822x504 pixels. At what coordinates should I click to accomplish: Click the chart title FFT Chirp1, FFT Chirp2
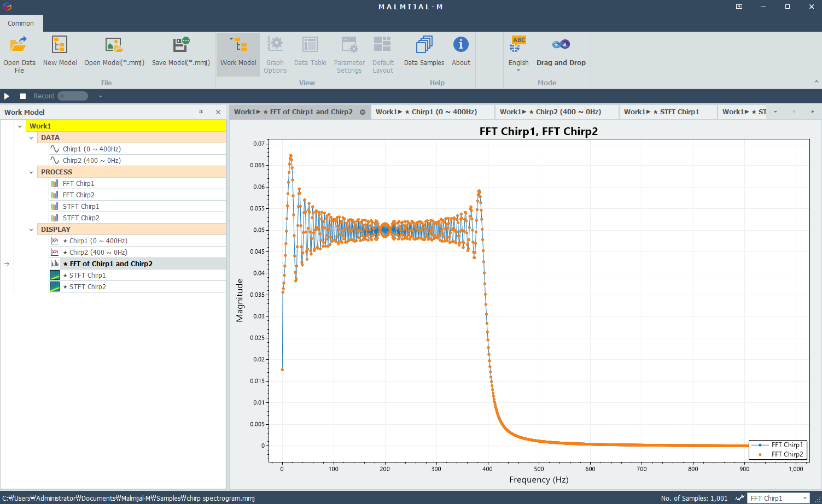click(539, 131)
